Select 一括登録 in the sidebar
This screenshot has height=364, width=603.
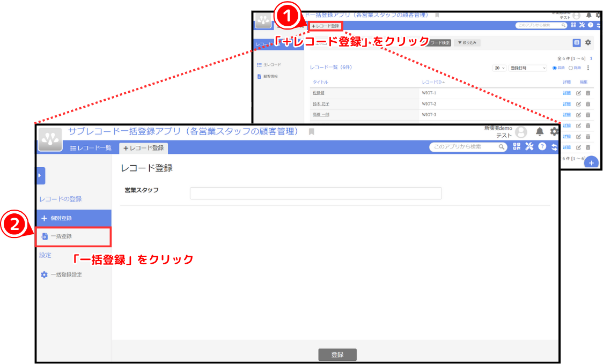tap(73, 236)
